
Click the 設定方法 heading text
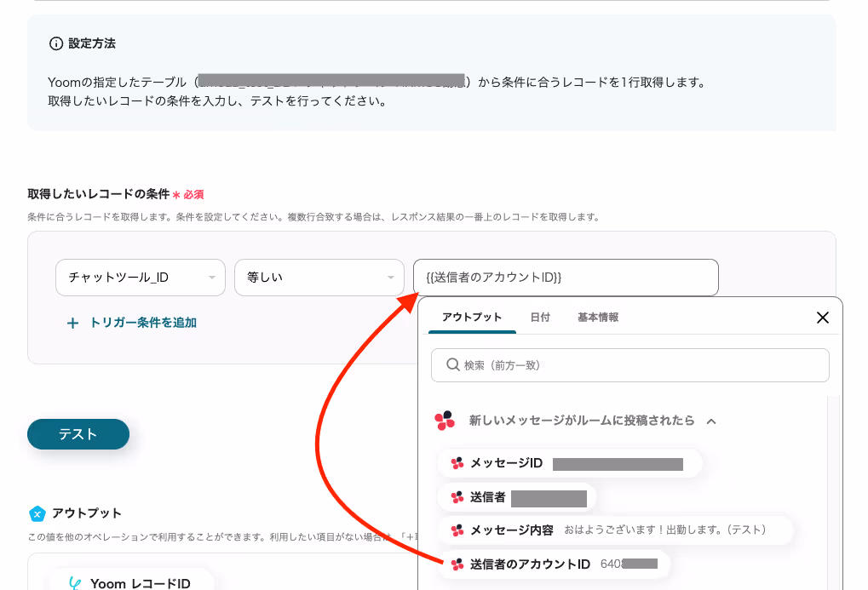point(92,43)
